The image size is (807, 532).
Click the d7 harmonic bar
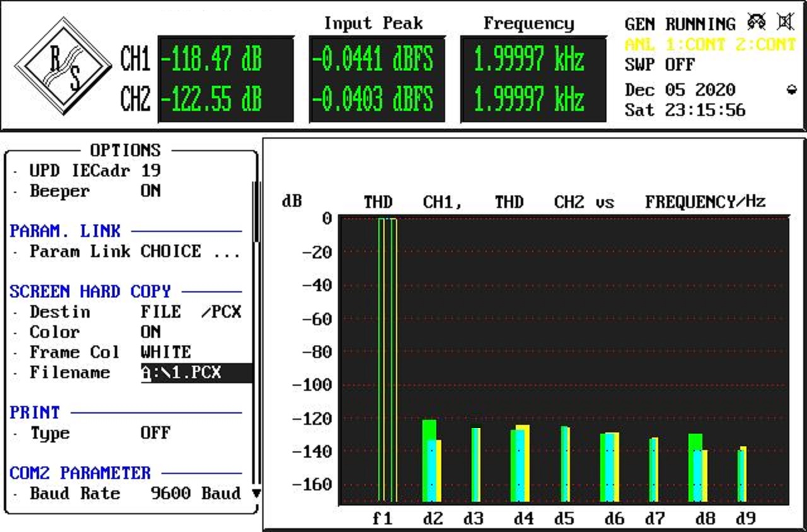coord(654,470)
